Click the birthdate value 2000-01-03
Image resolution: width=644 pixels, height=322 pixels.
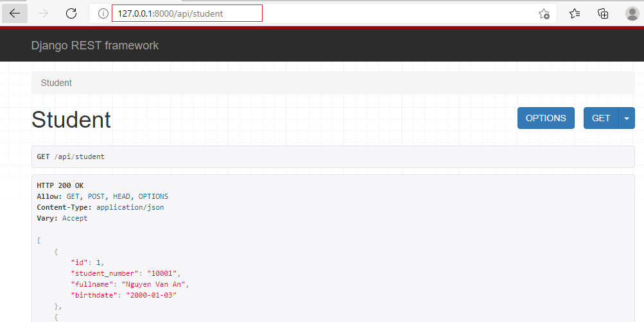click(x=152, y=295)
